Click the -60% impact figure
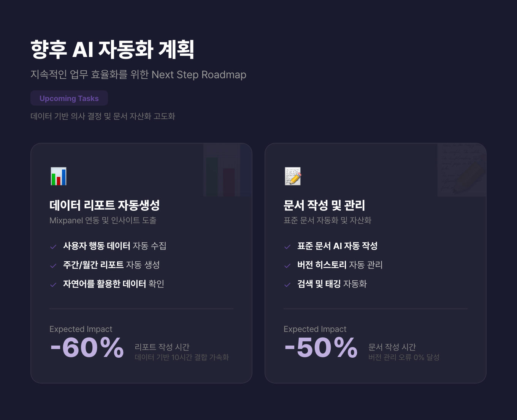Image resolution: width=517 pixels, height=420 pixels. pyautogui.click(x=87, y=347)
